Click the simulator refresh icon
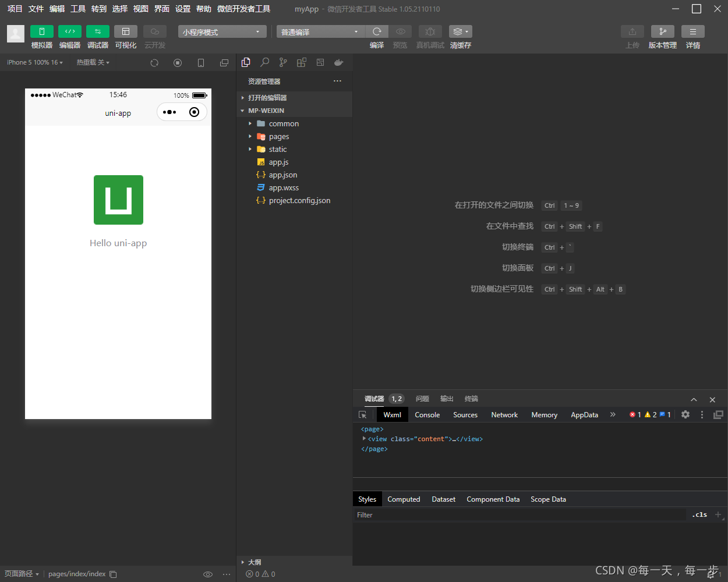Viewport: 728px width, 582px height. coord(154,63)
